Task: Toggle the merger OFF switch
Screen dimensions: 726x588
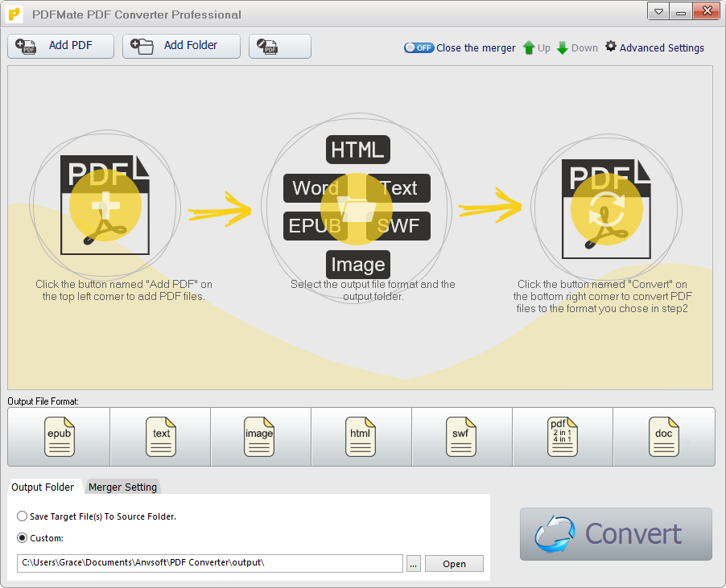Action: [x=419, y=47]
